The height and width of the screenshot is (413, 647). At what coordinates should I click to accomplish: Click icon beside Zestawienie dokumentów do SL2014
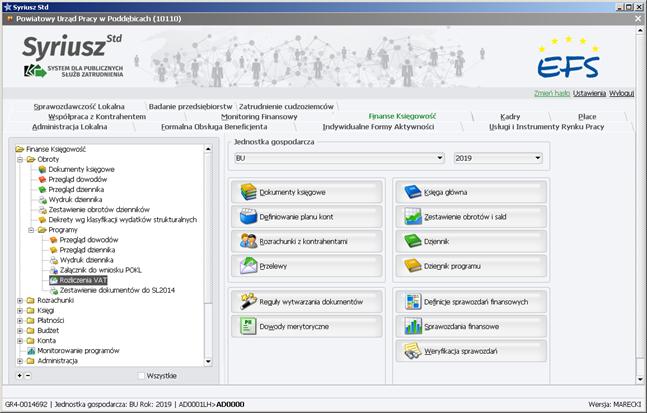[x=54, y=290]
